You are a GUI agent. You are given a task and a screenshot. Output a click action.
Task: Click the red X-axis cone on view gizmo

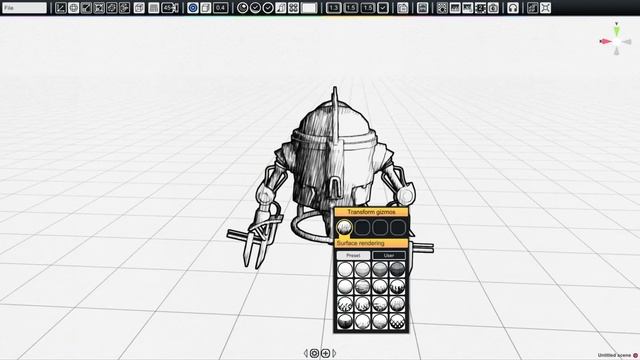click(x=606, y=41)
